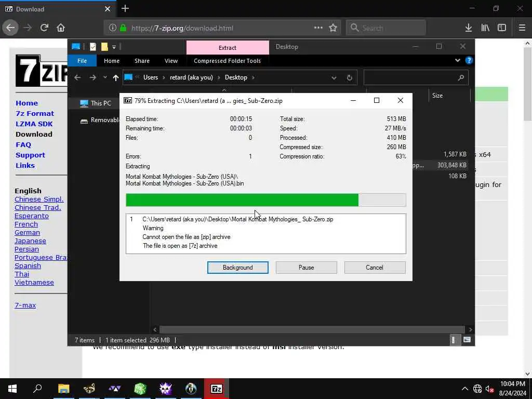Click network globe tray icon
The height and width of the screenshot is (399, 532).
point(477,389)
